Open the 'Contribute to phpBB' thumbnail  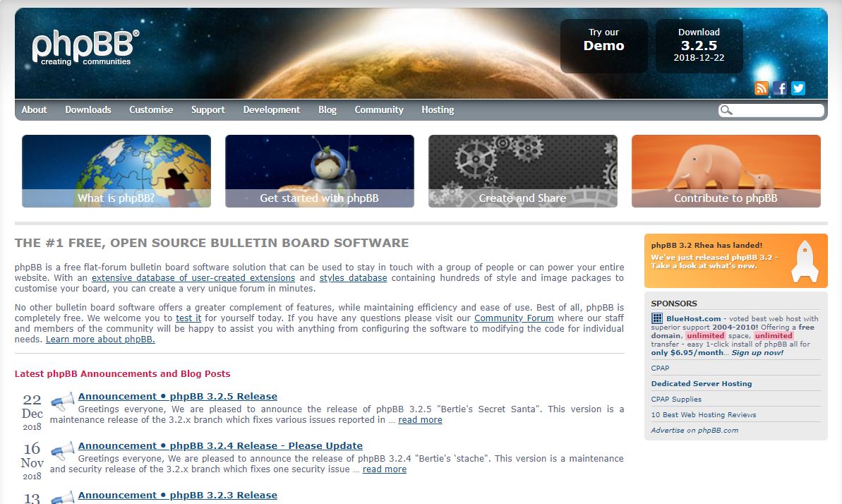(x=726, y=171)
